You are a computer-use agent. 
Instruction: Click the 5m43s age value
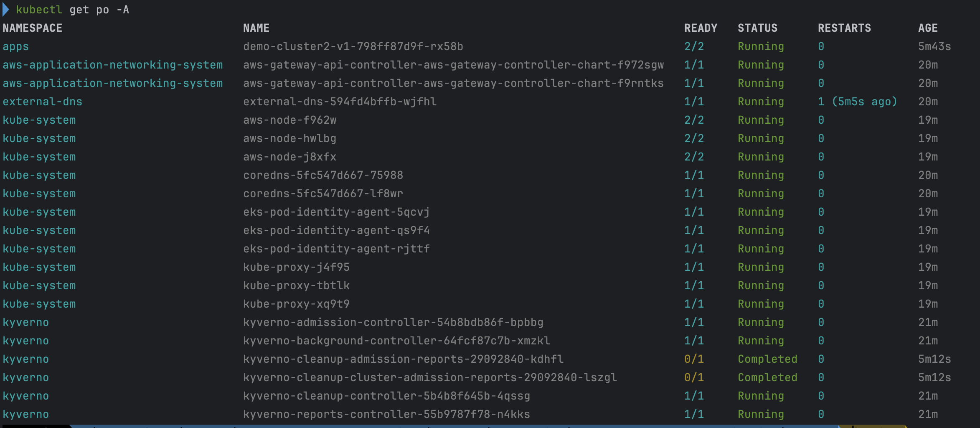[934, 46]
